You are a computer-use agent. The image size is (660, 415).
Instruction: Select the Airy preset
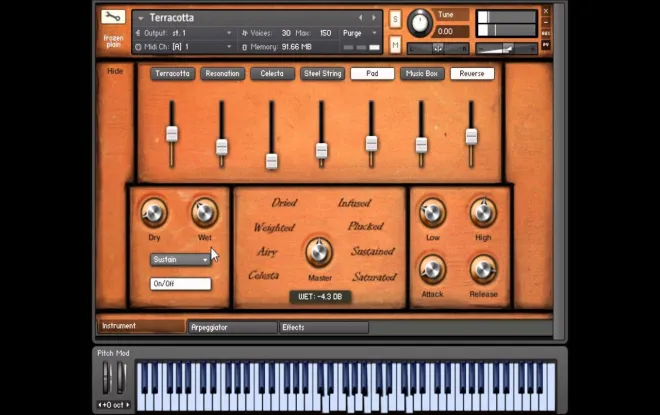pyautogui.click(x=267, y=252)
